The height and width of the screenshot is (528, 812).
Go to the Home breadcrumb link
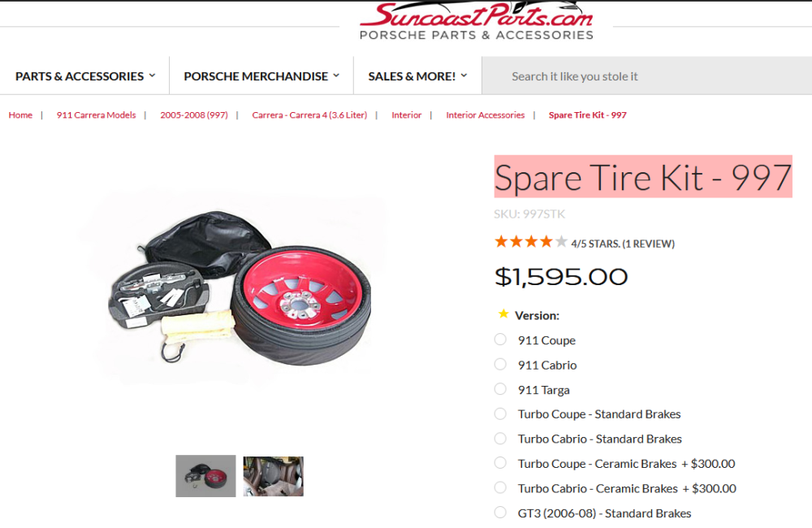pyautogui.click(x=20, y=115)
